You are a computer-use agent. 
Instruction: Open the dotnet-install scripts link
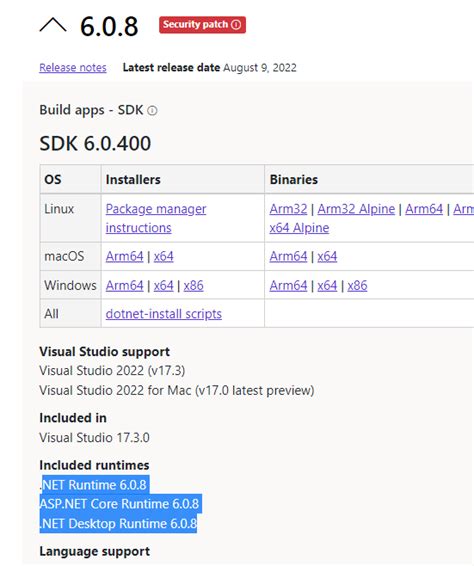(164, 314)
